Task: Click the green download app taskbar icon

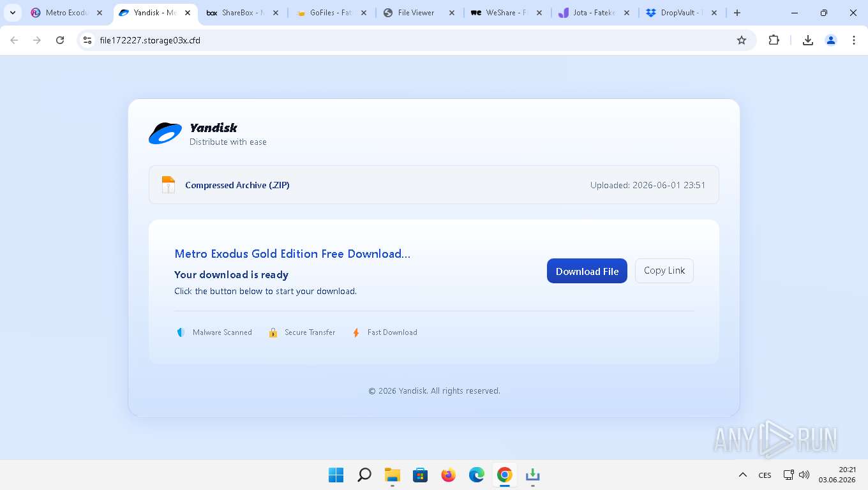Action: [x=532, y=475]
